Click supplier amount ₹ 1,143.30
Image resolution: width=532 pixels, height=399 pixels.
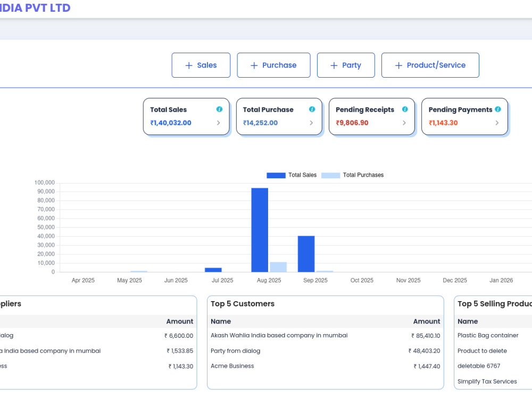pos(181,367)
